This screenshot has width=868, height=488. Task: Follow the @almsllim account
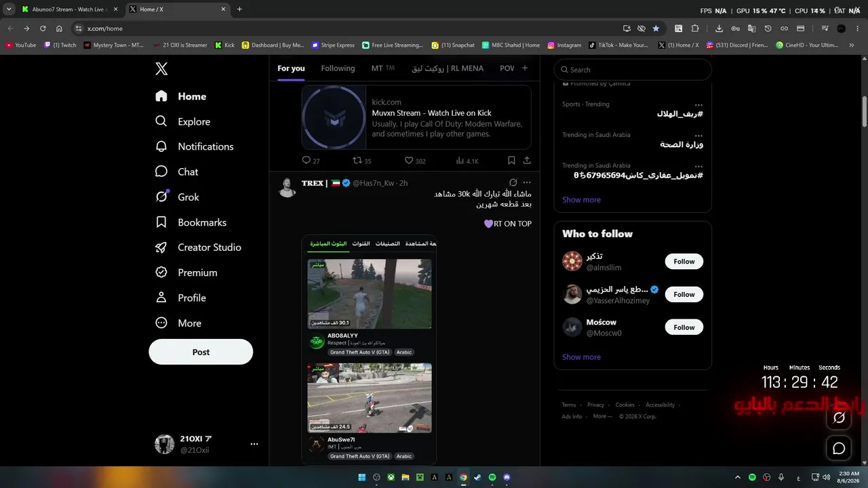click(x=684, y=262)
